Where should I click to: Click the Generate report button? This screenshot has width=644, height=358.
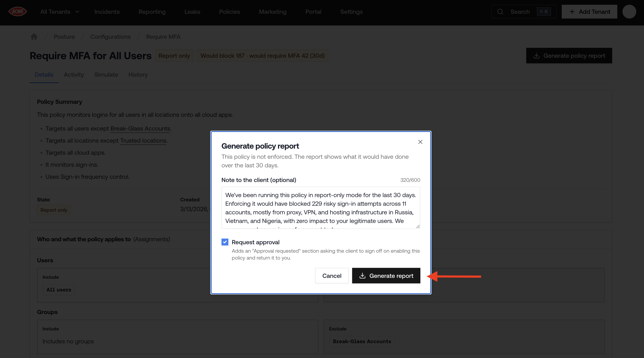(386, 276)
